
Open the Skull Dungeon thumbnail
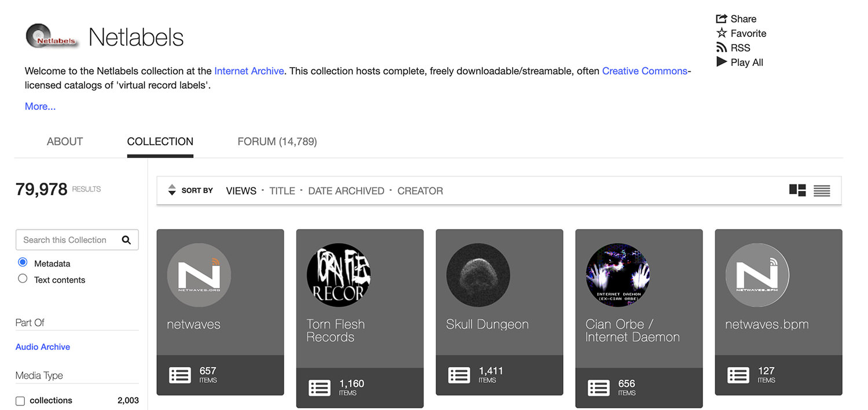[x=478, y=275]
